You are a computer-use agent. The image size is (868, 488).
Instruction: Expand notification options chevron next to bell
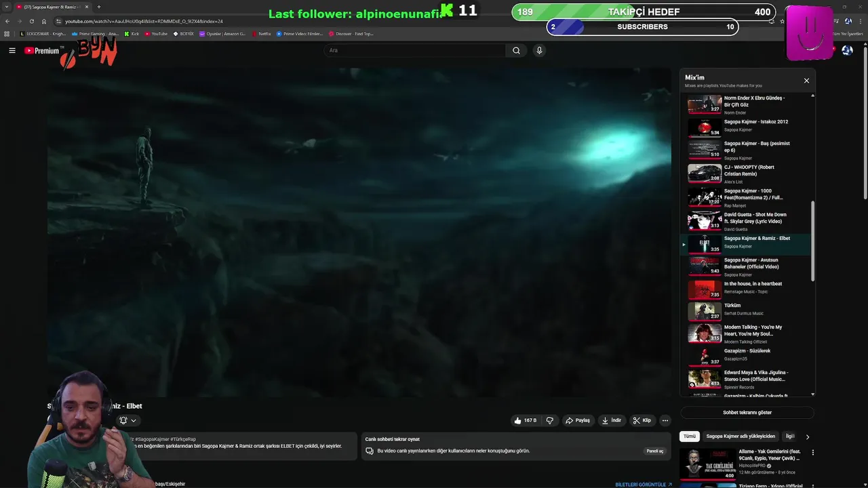134,420
